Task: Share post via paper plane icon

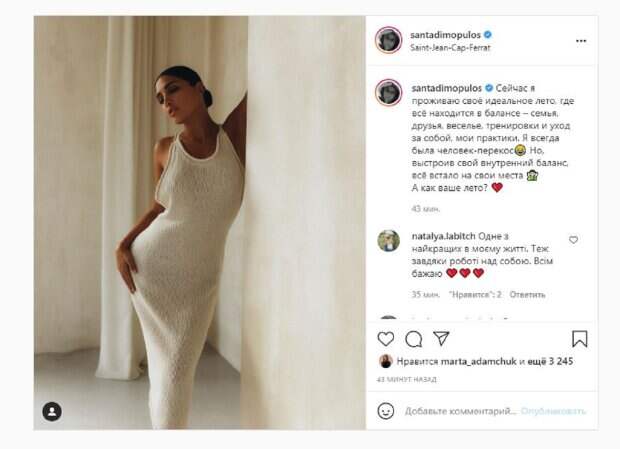Action: (x=441, y=338)
